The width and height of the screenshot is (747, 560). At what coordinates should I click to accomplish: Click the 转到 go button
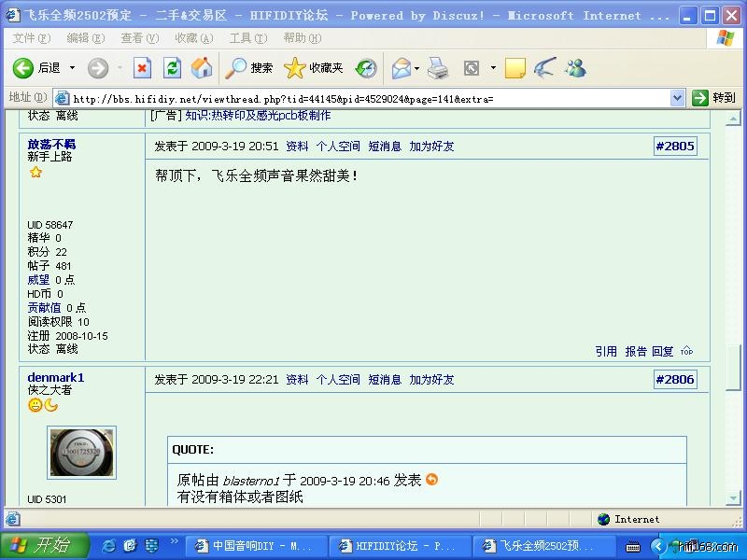tap(714, 98)
